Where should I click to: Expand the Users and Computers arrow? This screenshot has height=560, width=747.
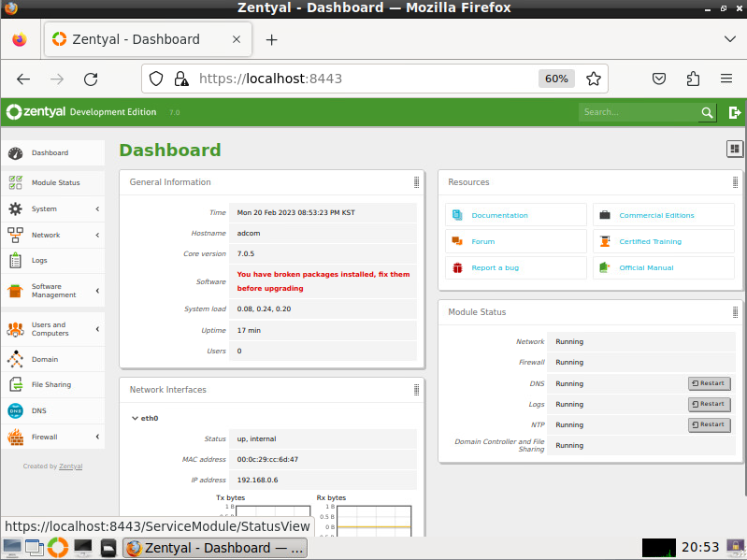tap(97, 329)
